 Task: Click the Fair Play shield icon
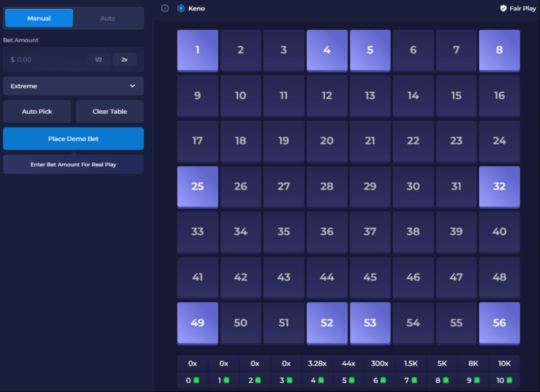point(503,8)
